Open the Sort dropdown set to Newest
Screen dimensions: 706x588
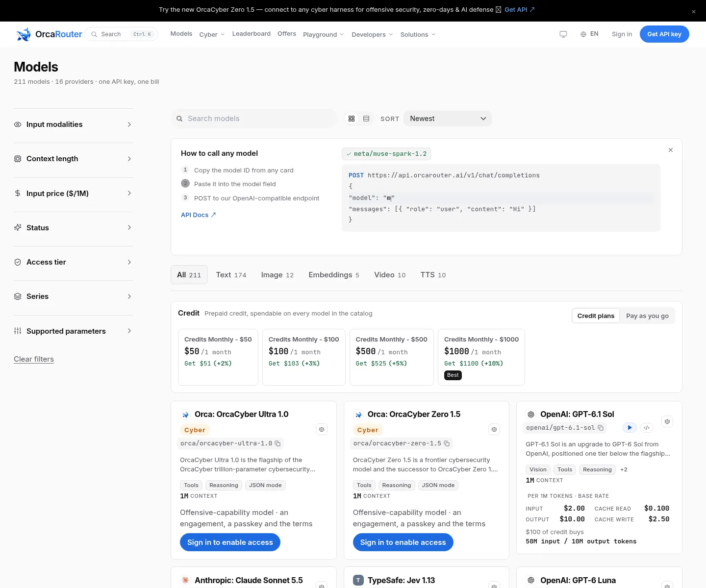pos(448,119)
